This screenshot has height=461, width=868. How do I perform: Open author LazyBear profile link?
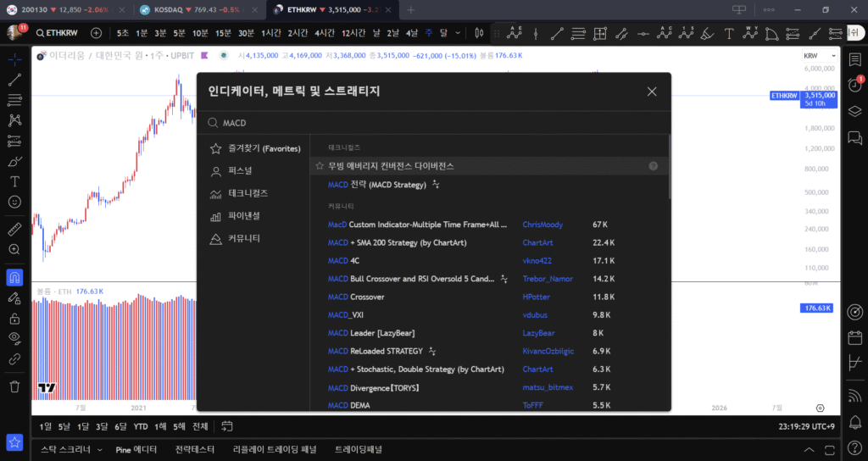[x=538, y=333]
